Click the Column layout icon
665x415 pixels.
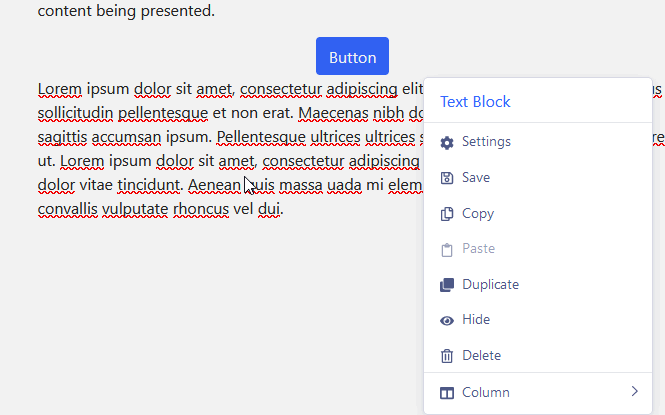coord(447,393)
